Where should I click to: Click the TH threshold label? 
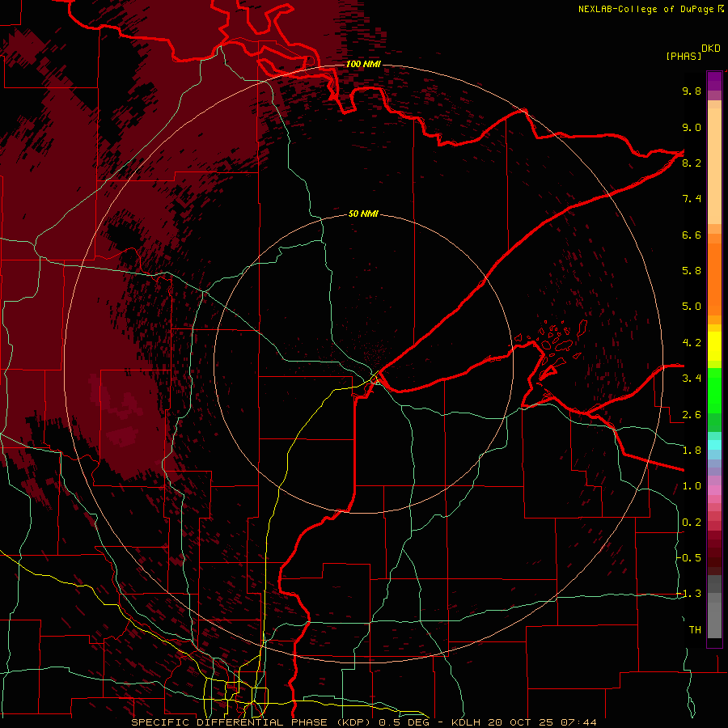click(x=695, y=630)
